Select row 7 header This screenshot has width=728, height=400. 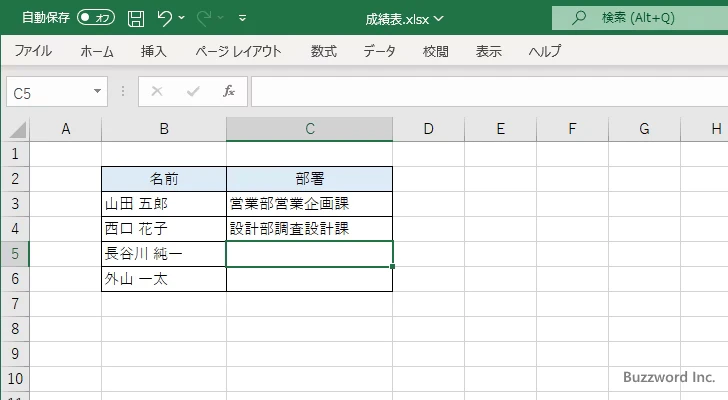15,304
